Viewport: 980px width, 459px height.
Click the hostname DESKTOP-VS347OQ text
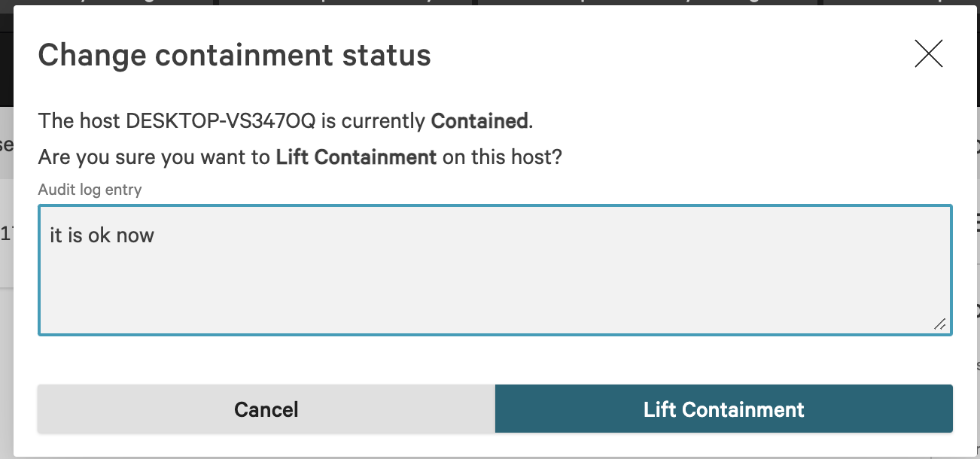pyautogui.click(x=218, y=120)
